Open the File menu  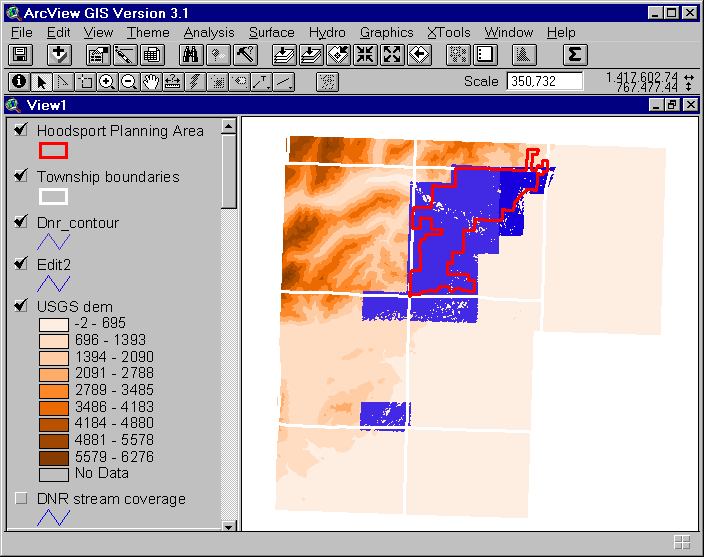(22, 32)
